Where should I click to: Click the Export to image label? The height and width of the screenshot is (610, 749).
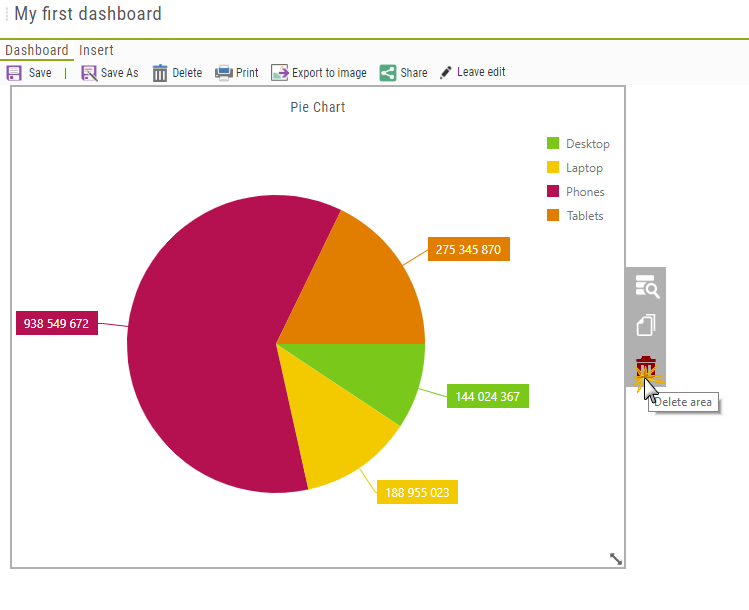pos(329,73)
